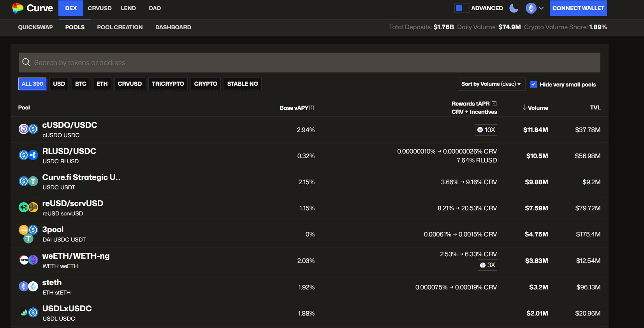Click the pool search input field

click(310, 62)
